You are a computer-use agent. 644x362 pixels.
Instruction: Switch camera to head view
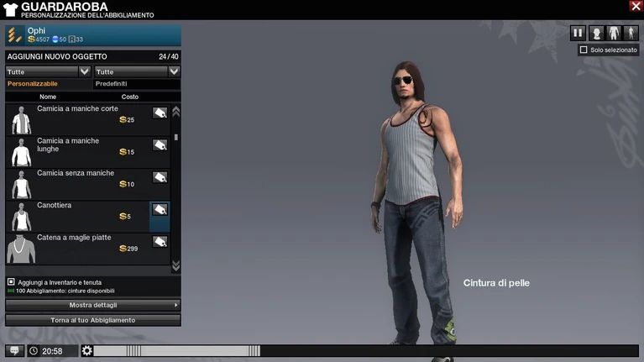tap(596, 34)
